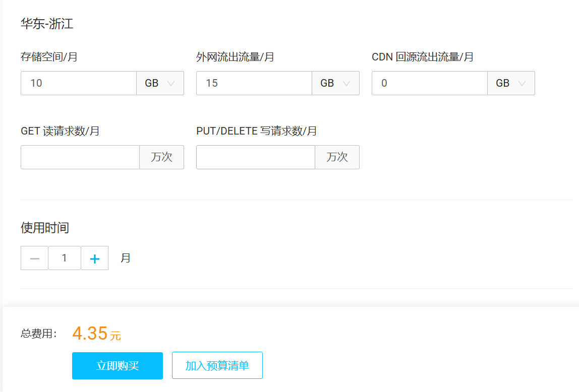The height and width of the screenshot is (392, 579).
Task: Click the 华东-浙江 region heading
Action: click(x=47, y=24)
